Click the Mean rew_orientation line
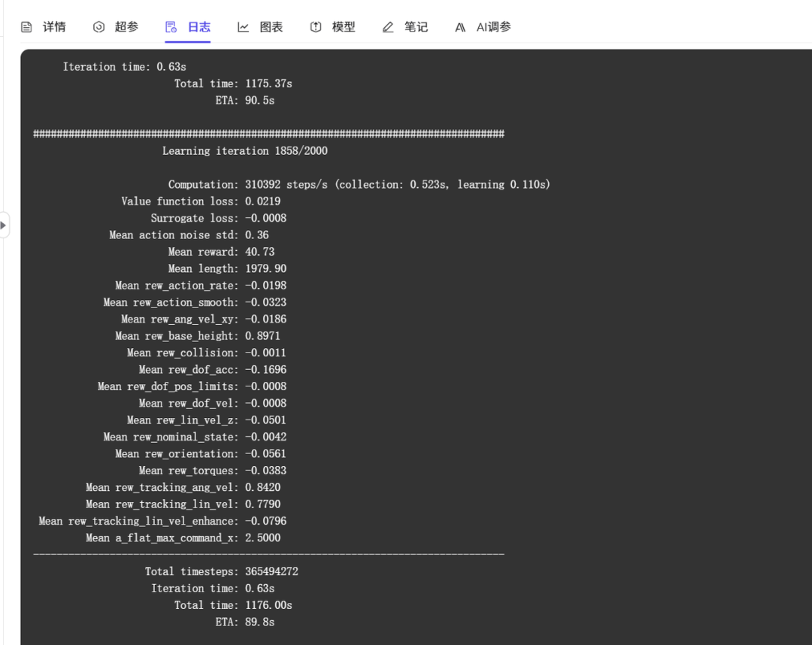812x645 pixels. click(201, 454)
